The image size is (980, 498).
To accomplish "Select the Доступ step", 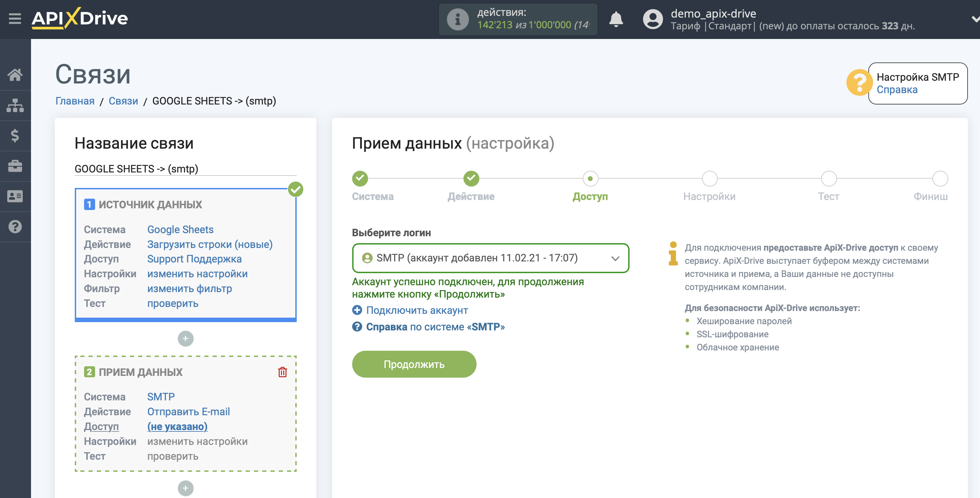I will [x=590, y=179].
